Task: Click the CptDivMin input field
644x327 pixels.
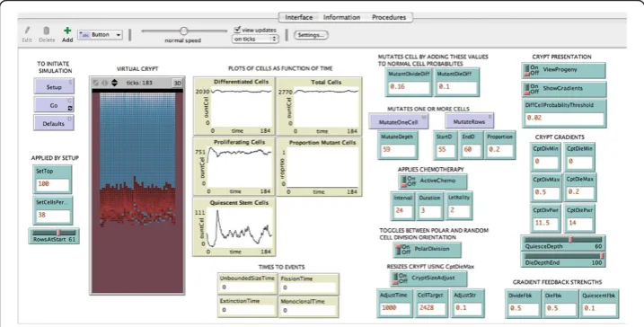Action: pyautogui.click(x=545, y=163)
